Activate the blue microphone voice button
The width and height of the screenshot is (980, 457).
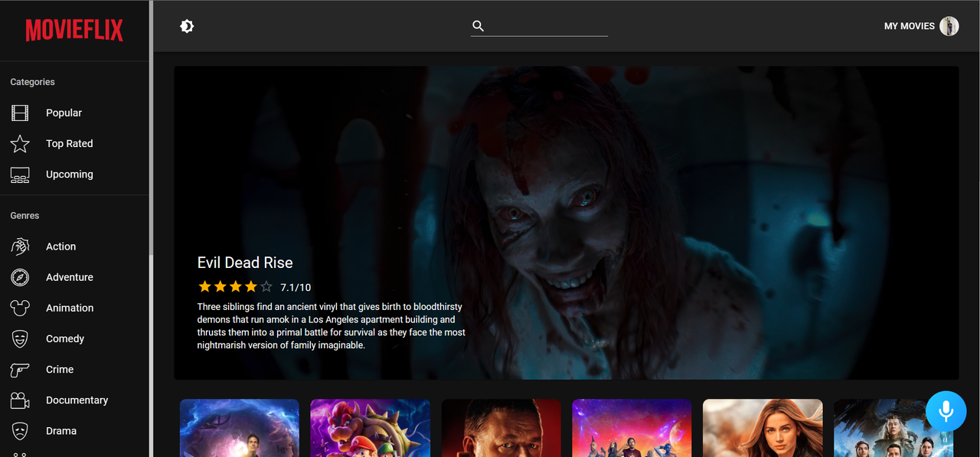pyautogui.click(x=946, y=412)
